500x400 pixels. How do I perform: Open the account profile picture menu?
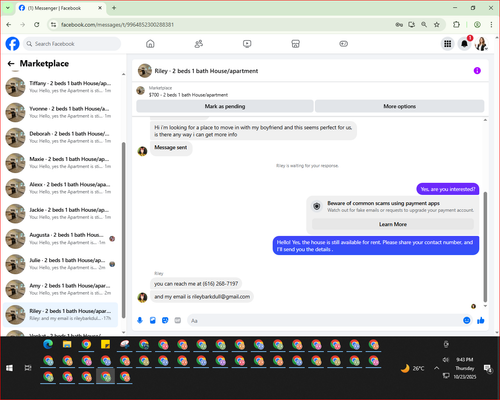coord(481,44)
